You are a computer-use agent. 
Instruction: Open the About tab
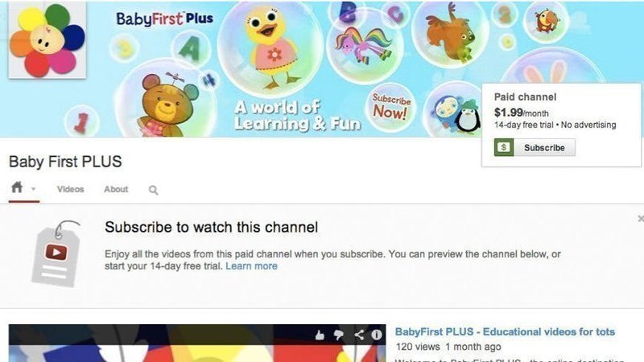116,189
